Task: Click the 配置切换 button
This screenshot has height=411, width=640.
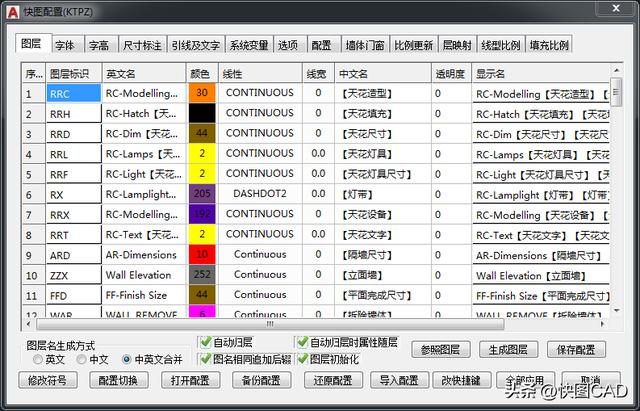Action: pos(119,380)
